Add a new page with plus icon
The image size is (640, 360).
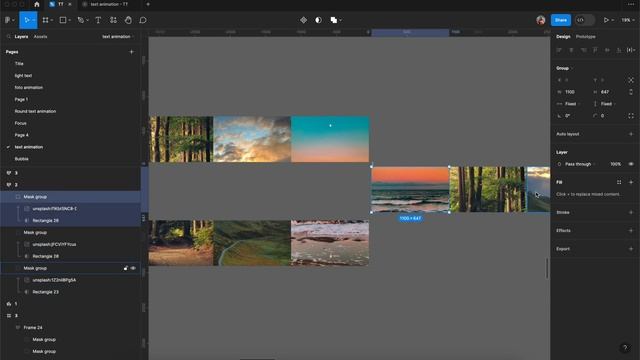pos(131,52)
